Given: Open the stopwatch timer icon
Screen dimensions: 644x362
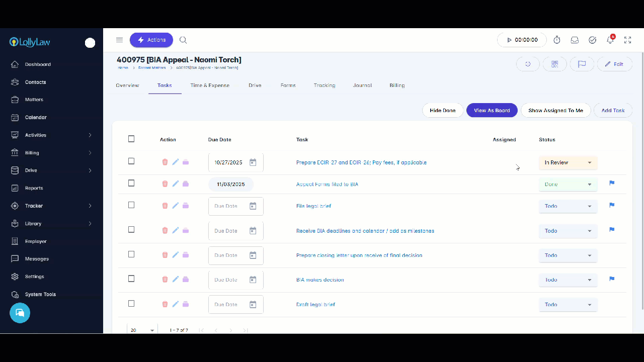Looking at the screenshot, I should click(x=557, y=40).
